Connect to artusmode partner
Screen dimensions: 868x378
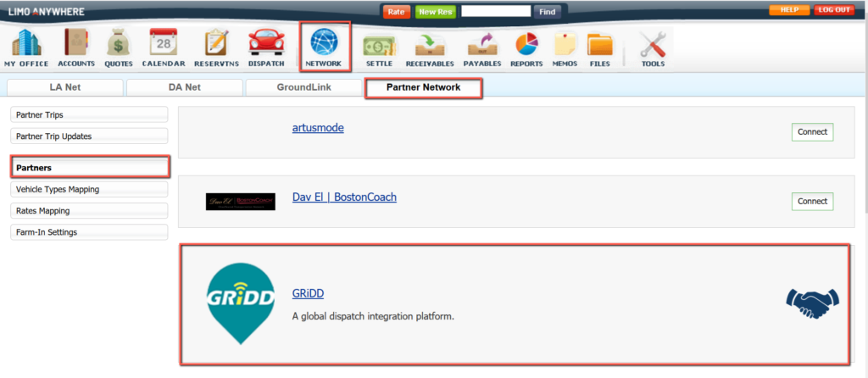click(812, 131)
